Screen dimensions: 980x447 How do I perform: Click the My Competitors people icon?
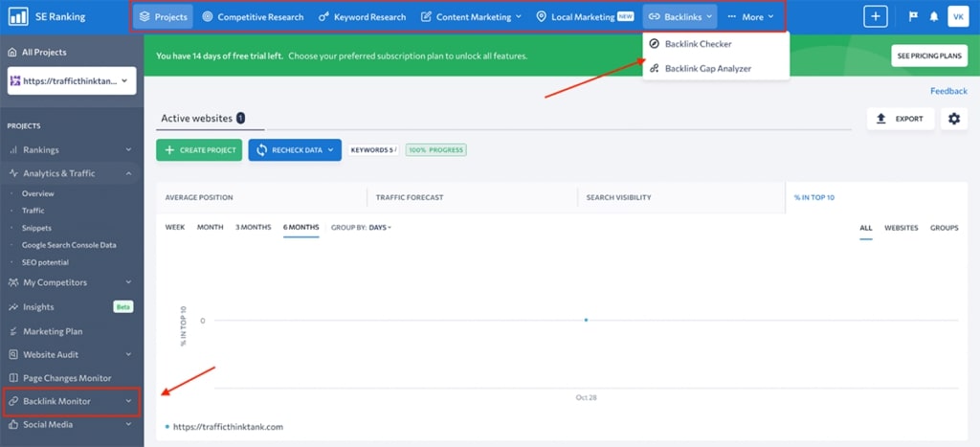(x=13, y=282)
